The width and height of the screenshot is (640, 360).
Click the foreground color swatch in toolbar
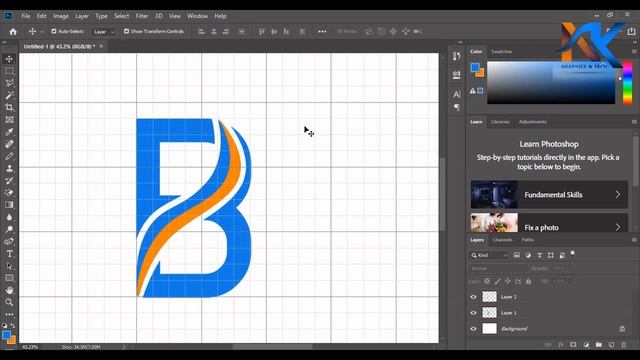[6, 335]
